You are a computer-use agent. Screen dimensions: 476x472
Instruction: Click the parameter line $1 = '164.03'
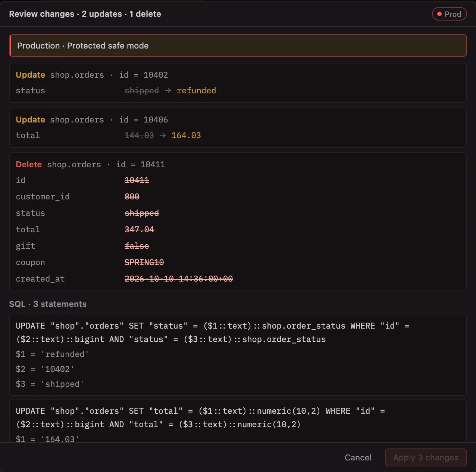[47, 439]
